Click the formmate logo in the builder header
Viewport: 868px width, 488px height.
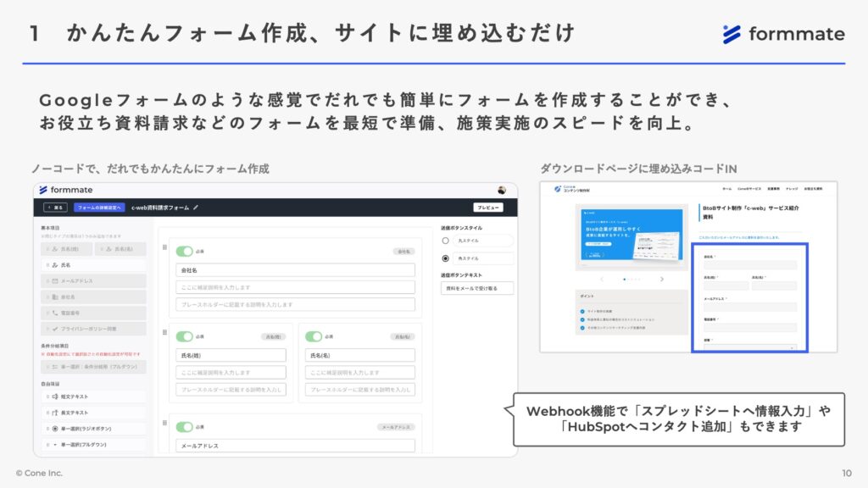pyautogui.click(x=66, y=190)
